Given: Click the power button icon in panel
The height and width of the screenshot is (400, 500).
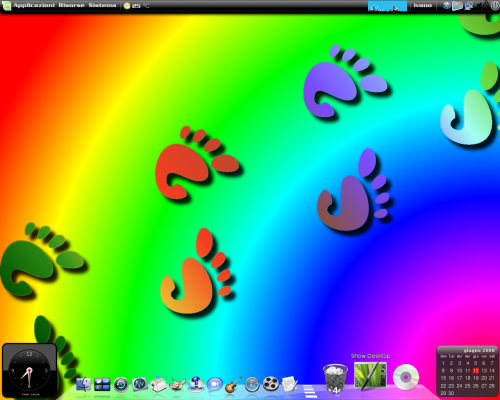Looking at the screenshot, I should coord(495,6).
